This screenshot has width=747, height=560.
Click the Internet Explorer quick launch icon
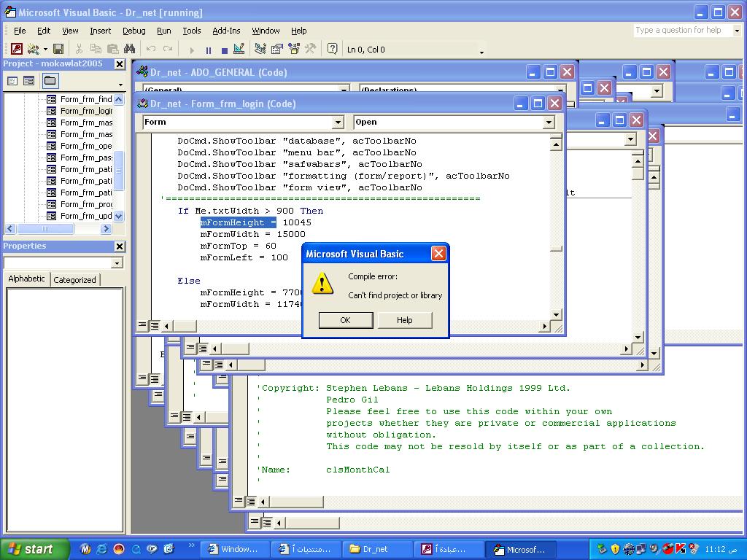[x=102, y=549]
